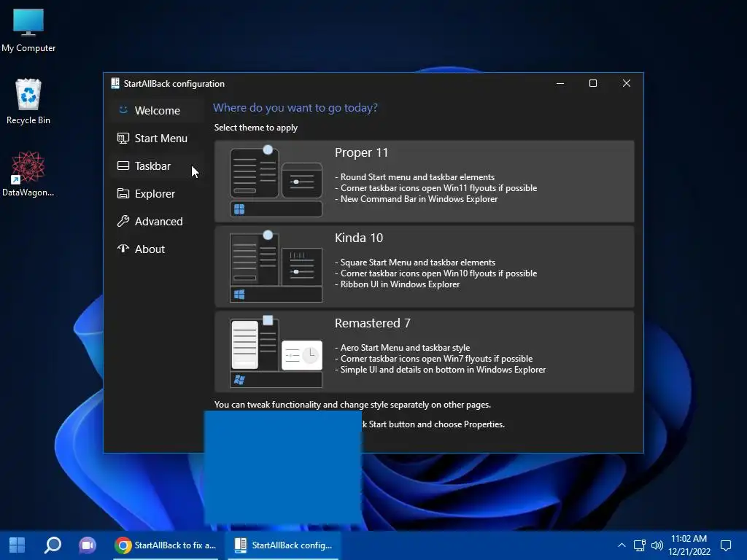The height and width of the screenshot is (560, 747).
Task: Switch to the Taskbar settings page
Action: pyautogui.click(x=157, y=166)
